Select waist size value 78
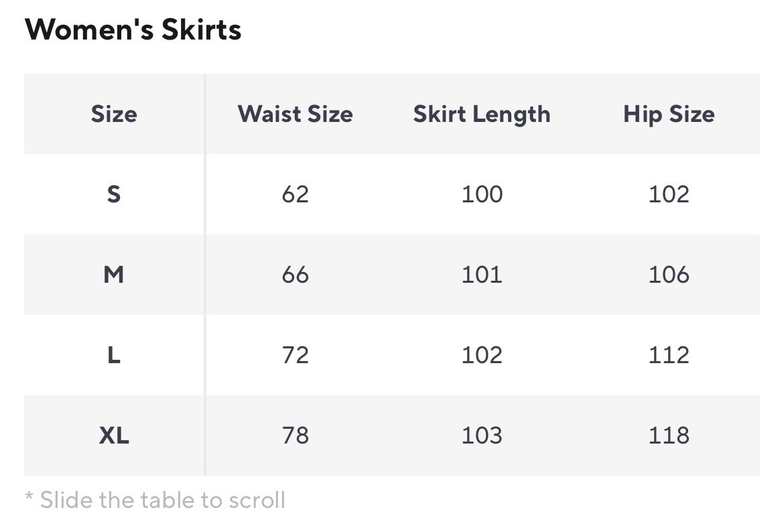The image size is (784, 532). point(295,436)
